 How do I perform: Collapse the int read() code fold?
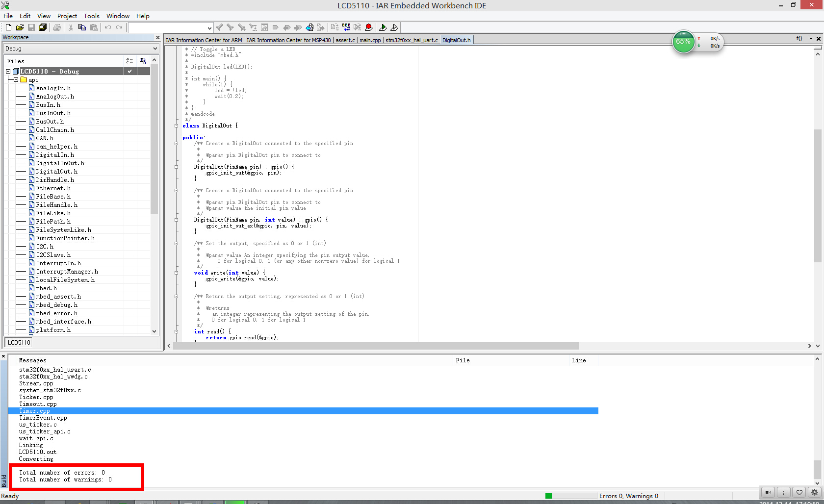(x=176, y=332)
